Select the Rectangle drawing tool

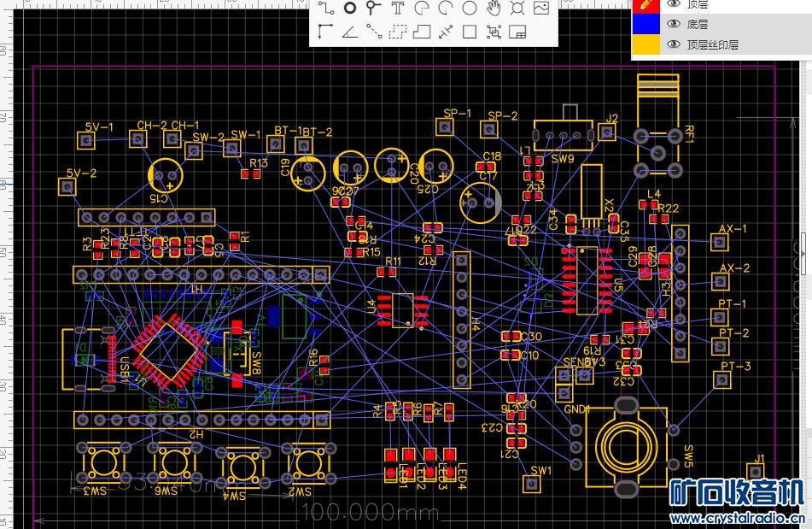[x=469, y=32]
